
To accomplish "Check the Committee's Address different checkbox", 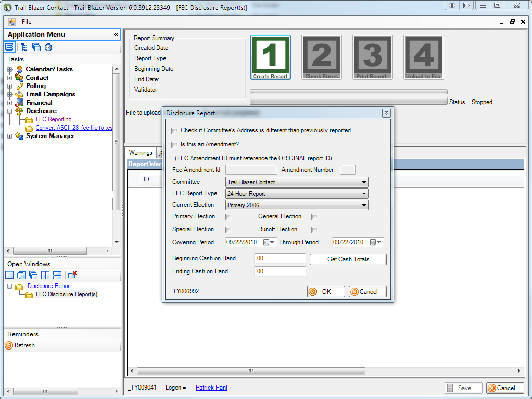I will pyautogui.click(x=175, y=131).
